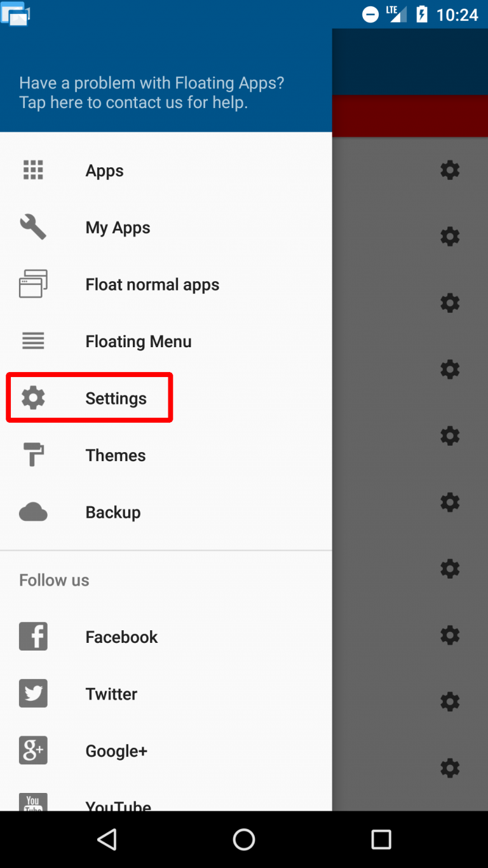Open the Backup section
Screen dimensions: 488x868
[x=112, y=511]
